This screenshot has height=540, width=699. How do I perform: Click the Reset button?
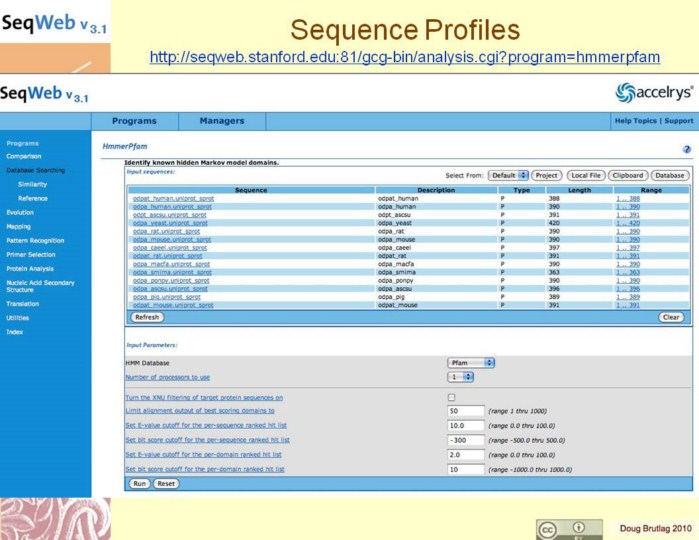166,483
